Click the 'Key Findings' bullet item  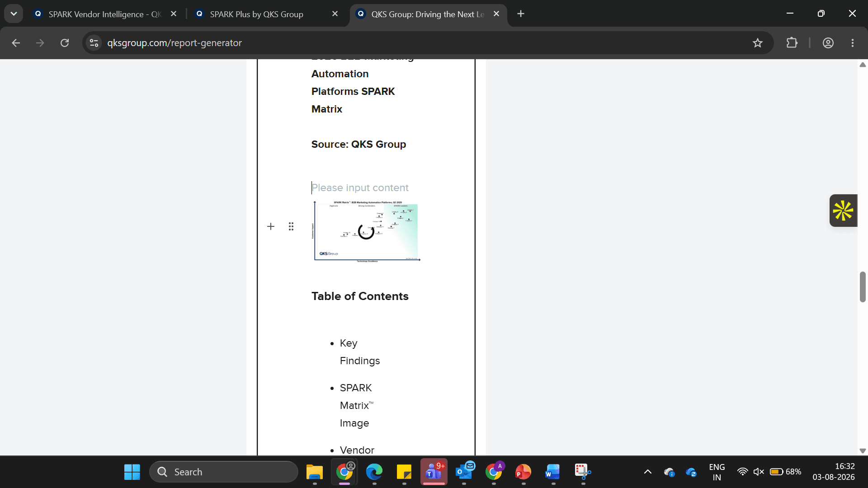point(360,352)
